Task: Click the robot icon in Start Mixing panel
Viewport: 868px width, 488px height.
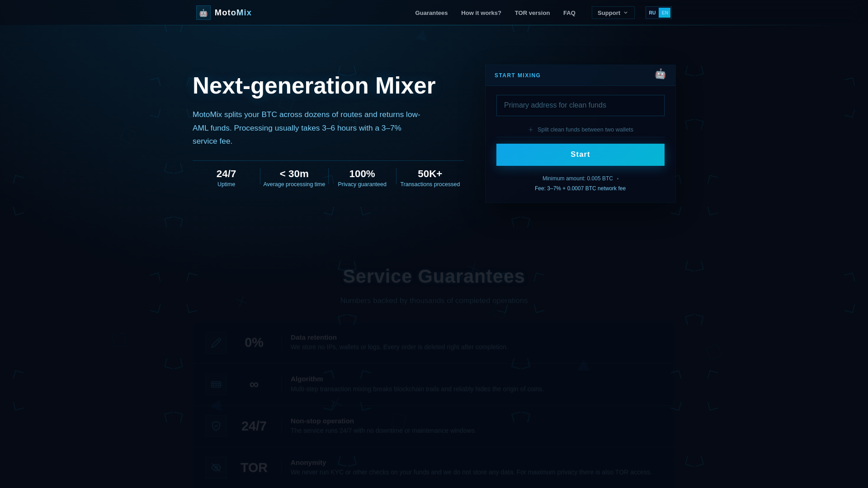Action: click(660, 74)
